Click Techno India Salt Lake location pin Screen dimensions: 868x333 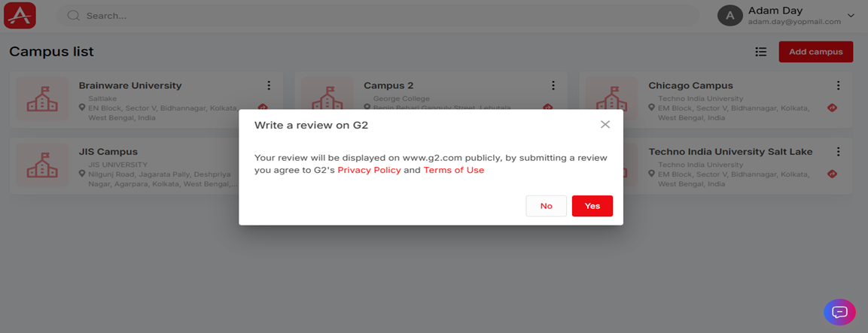(652, 174)
